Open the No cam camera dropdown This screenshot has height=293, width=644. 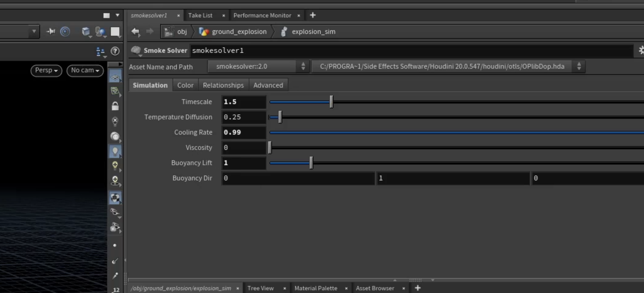85,70
